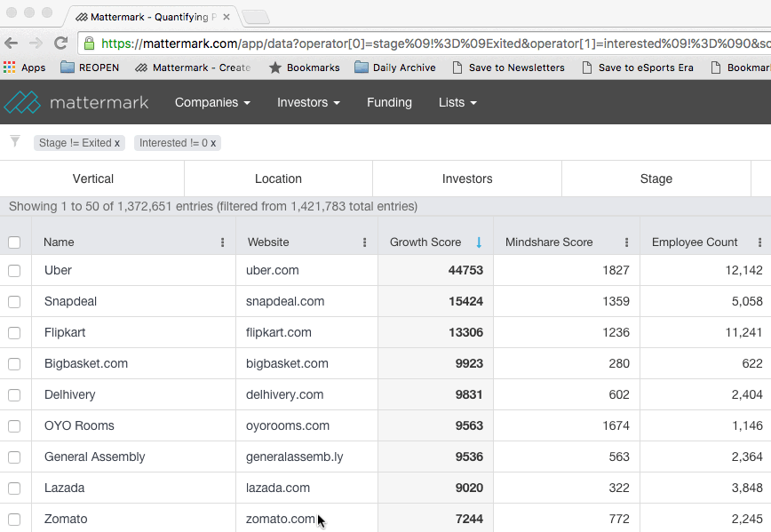This screenshot has height=532, width=771.
Task: Check the Delhivery row checkbox
Action: pos(14,395)
